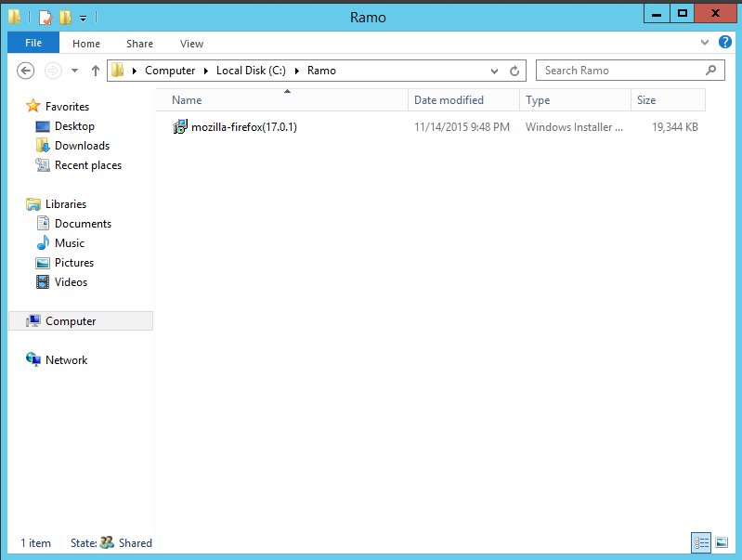Screen dimensions: 742x560
Task: Click the Windows Installer type cell
Action: 574,127
